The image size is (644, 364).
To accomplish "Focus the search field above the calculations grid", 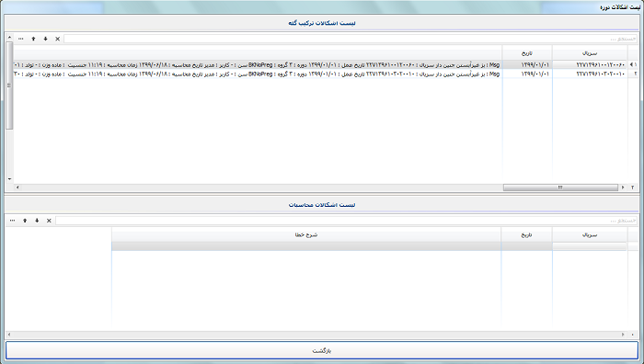I will pyautogui.click(x=347, y=221).
